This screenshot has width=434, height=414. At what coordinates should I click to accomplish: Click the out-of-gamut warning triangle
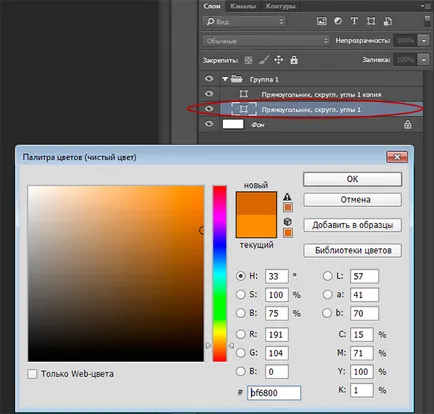click(x=287, y=197)
